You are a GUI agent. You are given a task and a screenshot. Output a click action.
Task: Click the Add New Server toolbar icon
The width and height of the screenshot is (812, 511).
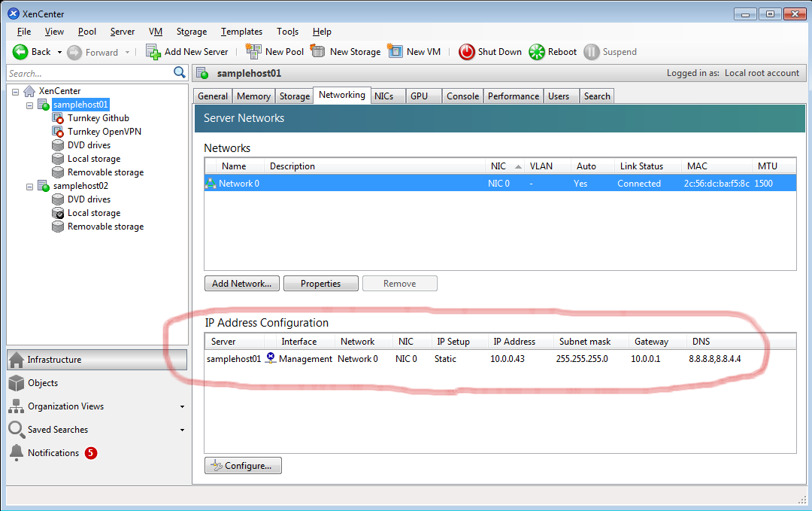click(x=153, y=52)
